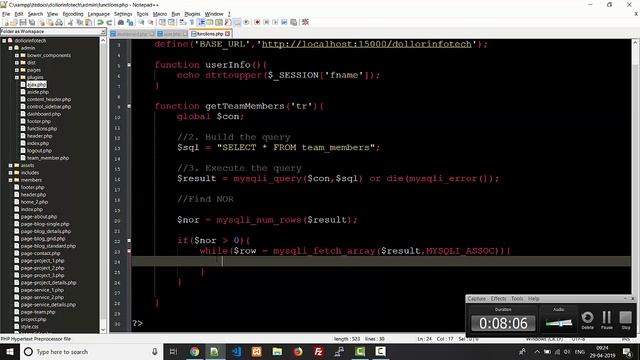Viewport: 640px width, 360px height.
Task: Toggle the Monitoring eye toolbar button
Action: pos(246,22)
